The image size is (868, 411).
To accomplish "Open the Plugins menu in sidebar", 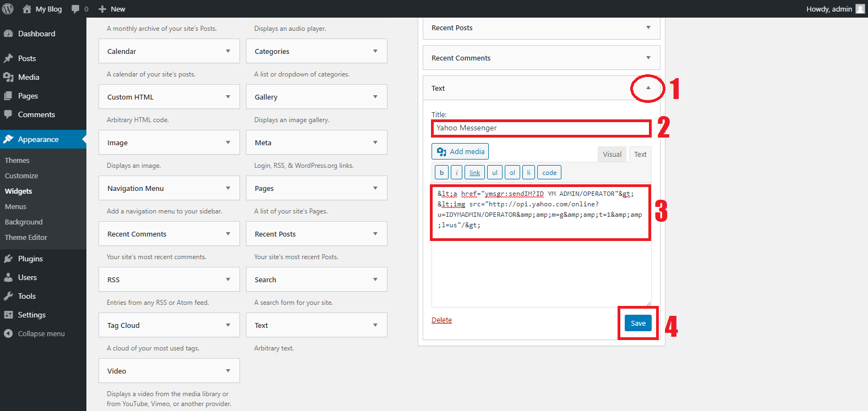I will coord(30,259).
